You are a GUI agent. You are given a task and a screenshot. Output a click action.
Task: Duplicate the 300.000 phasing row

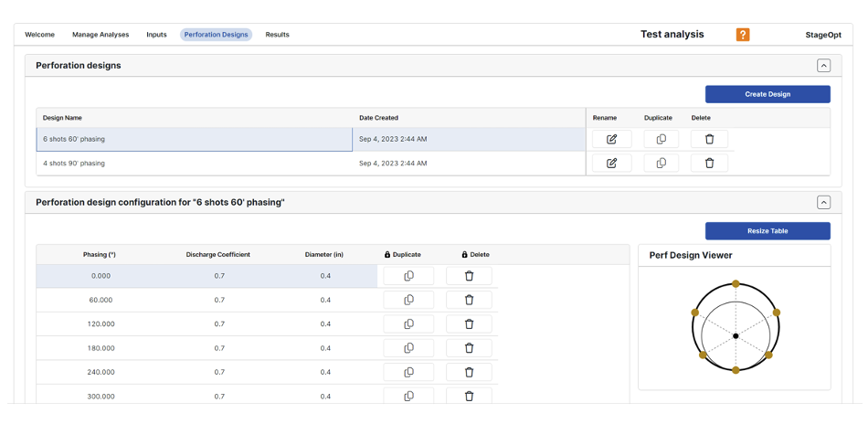click(x=408, y=396)
